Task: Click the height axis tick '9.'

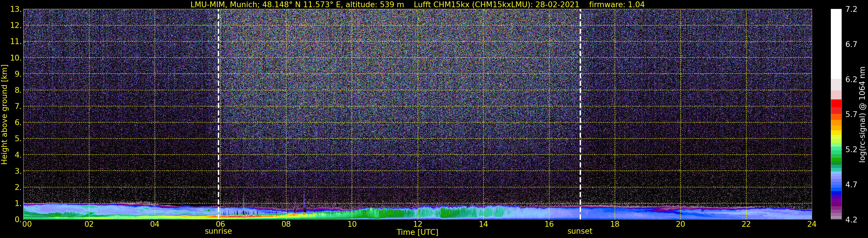Action: click(x=18, y=74)
